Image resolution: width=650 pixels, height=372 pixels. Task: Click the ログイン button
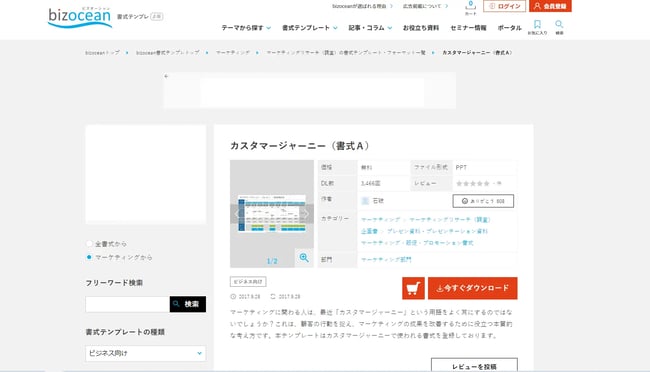[504, 6]
